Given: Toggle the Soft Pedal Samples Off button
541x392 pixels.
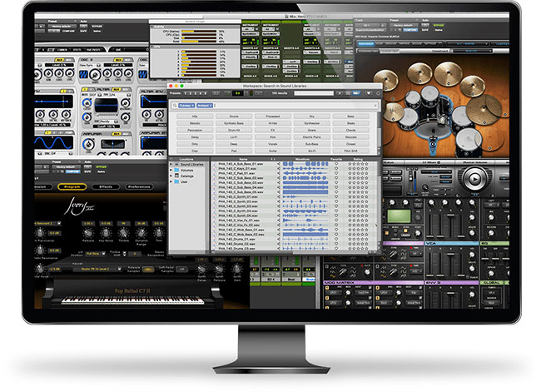Looking at the screenshot, I should [x=181, y=269].
